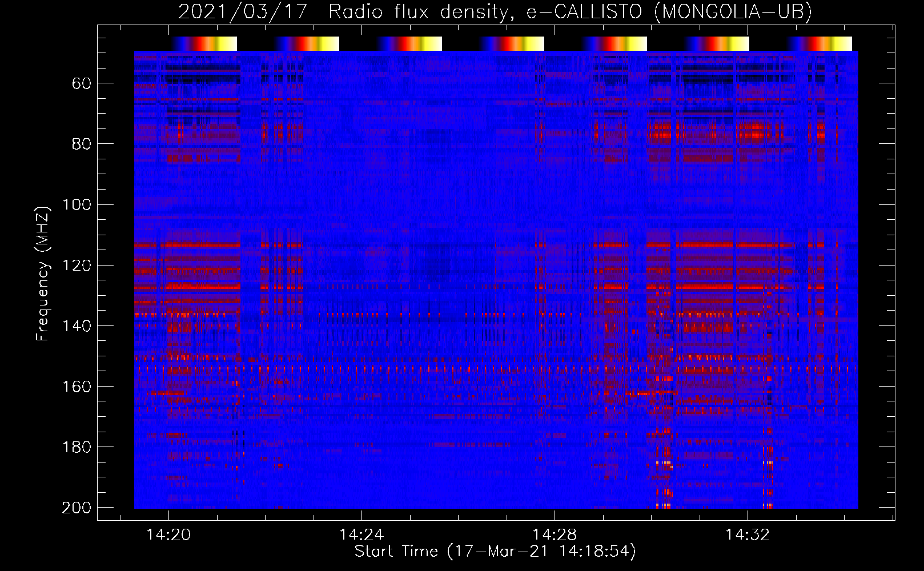
Task: Click the 120 frequency tick label
Action: click(x=77, y=265)
